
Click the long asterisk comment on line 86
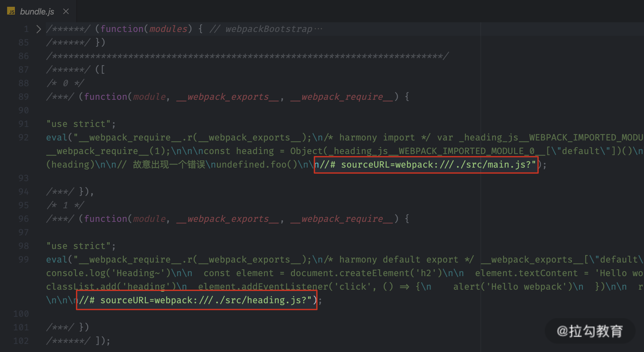tap(247, 56)
